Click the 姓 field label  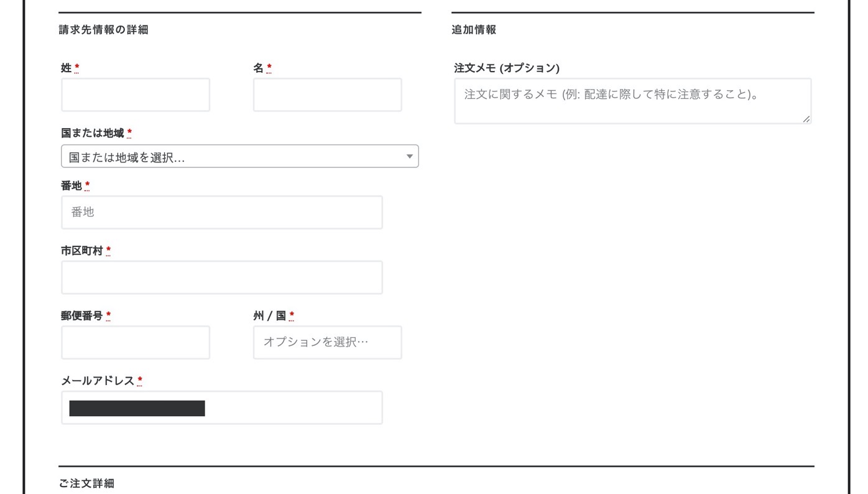pos(67,68)
